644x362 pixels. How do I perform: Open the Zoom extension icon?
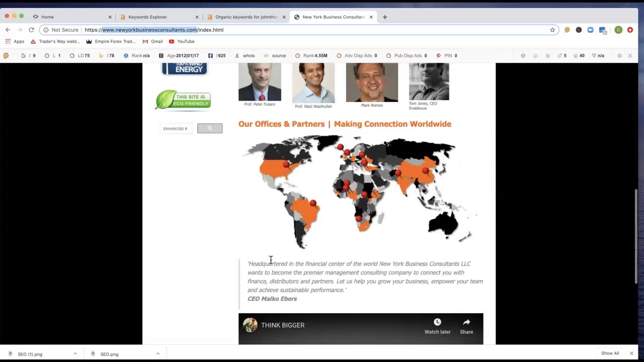[591, 30]
